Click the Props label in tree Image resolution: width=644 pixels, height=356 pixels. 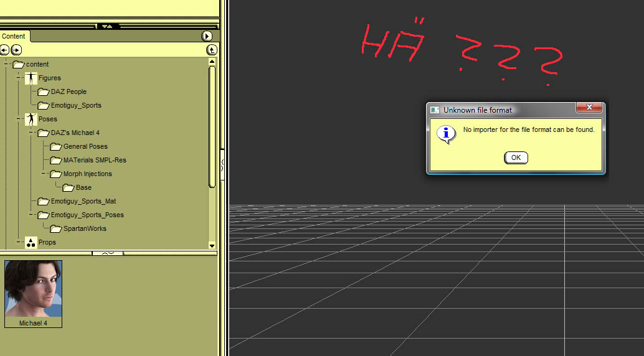point(47,242)
